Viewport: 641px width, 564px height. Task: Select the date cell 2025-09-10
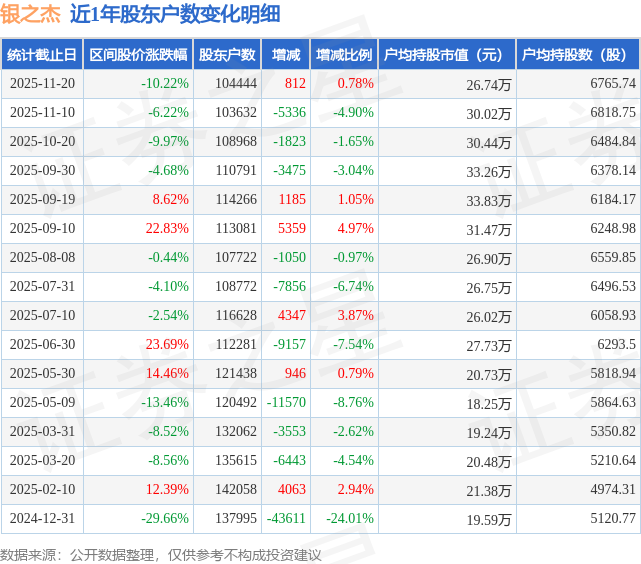click(43, 228)
